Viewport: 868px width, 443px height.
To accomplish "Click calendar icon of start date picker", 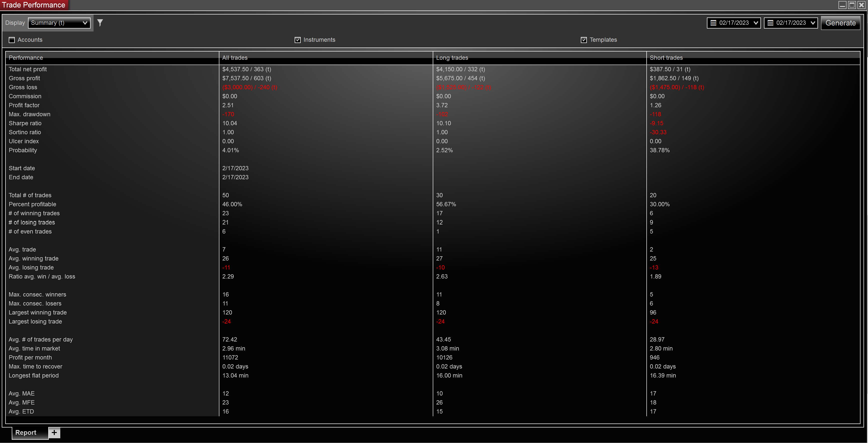I will 713,23.
